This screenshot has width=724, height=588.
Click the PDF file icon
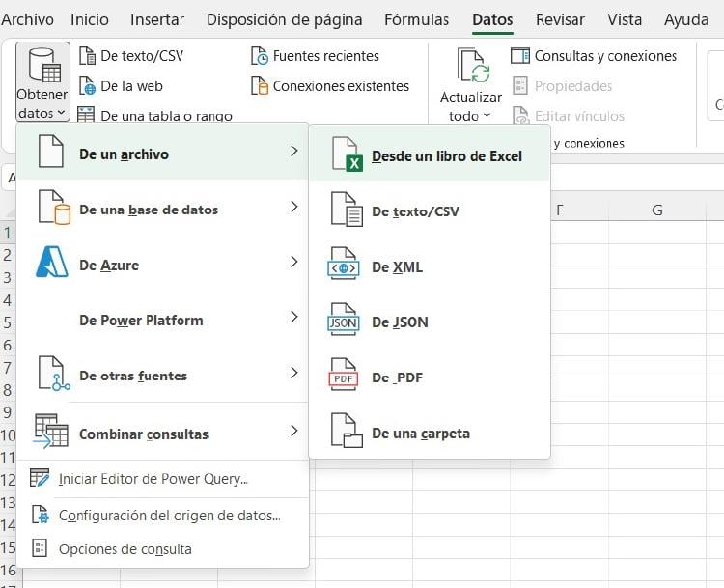[x=344, y=375]
